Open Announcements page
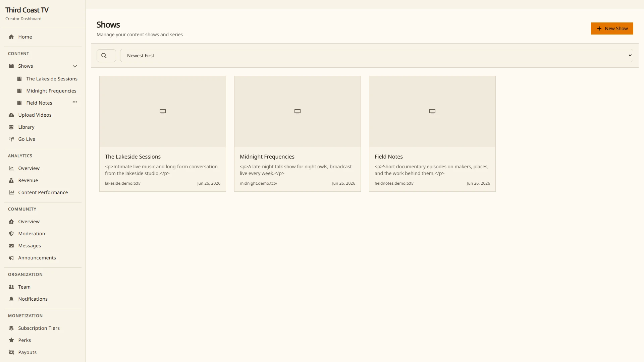This screenshot has width=644, height=362. coord(43,258)
